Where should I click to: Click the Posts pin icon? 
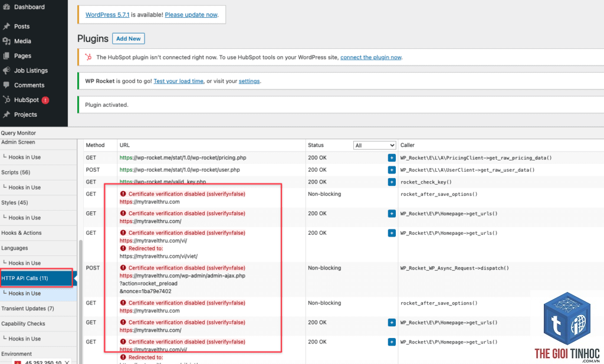[x=6, y=26]
